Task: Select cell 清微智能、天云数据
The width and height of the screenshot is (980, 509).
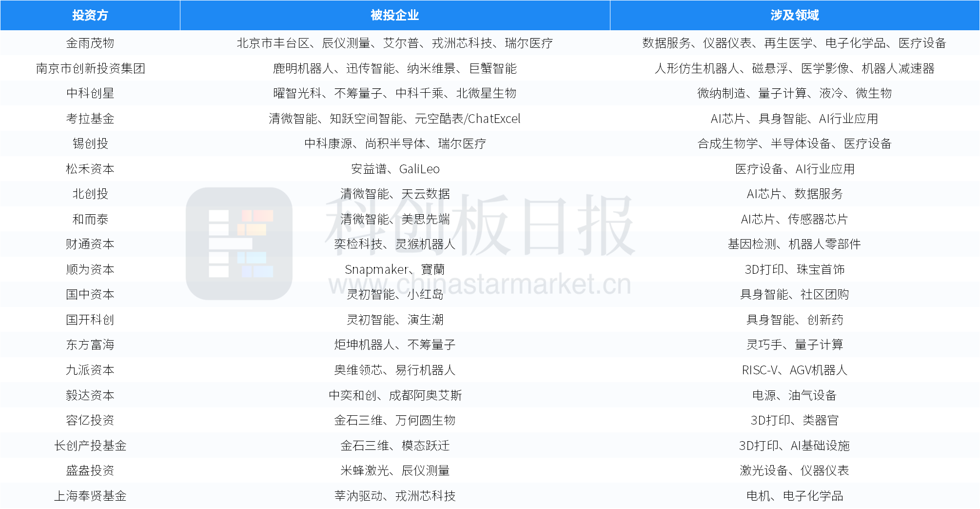Action: (395, 194)
